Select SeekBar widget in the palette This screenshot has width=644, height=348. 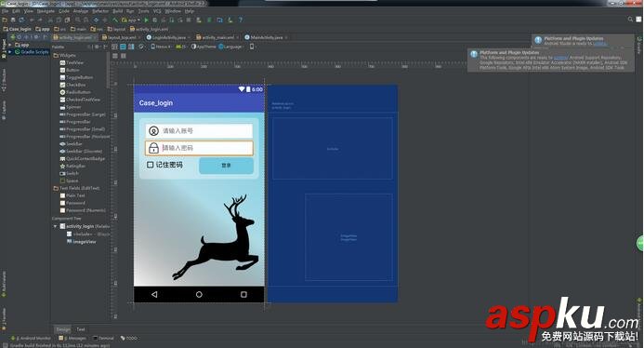(x=72, y=144)
